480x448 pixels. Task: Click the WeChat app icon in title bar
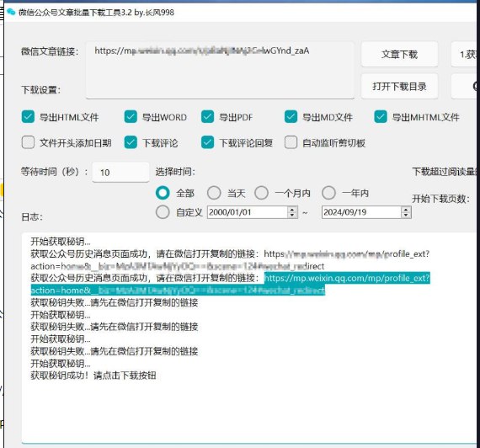(x=11, y=12)
